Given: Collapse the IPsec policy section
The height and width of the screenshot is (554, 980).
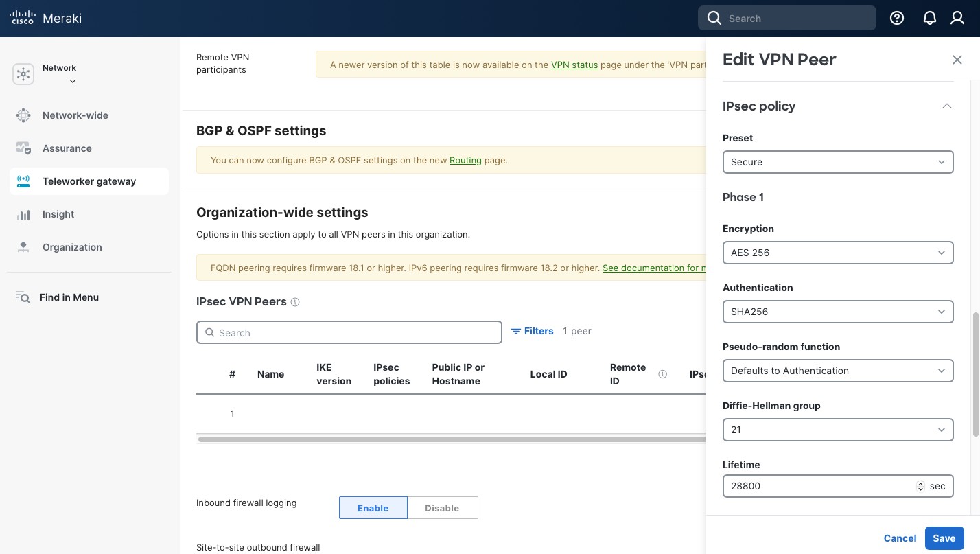Looking at the screenshot, I should (x=946, y=106).
